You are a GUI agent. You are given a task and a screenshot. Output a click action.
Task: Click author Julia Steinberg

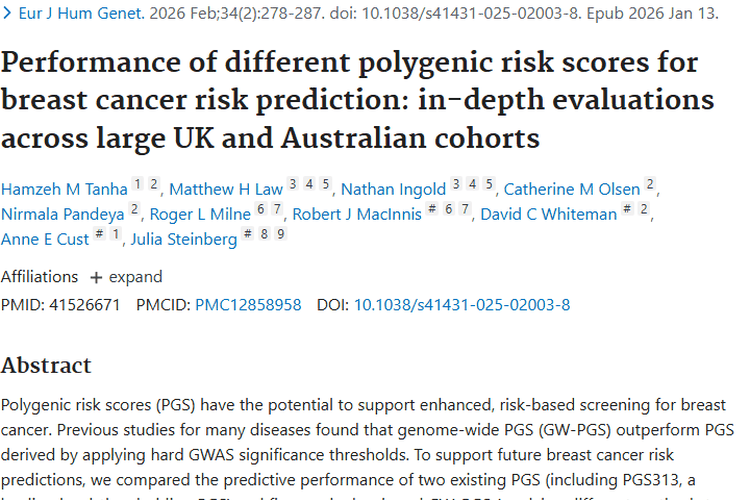[x=184, y=238]
